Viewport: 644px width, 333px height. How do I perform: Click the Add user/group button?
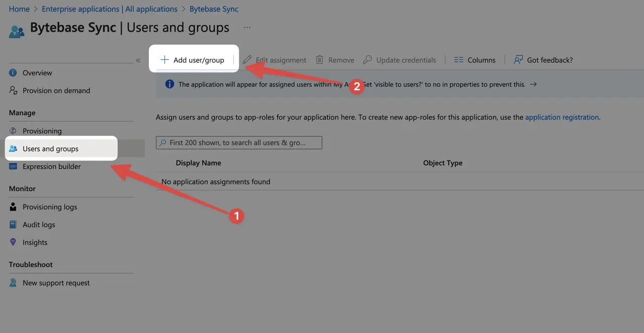193,59
